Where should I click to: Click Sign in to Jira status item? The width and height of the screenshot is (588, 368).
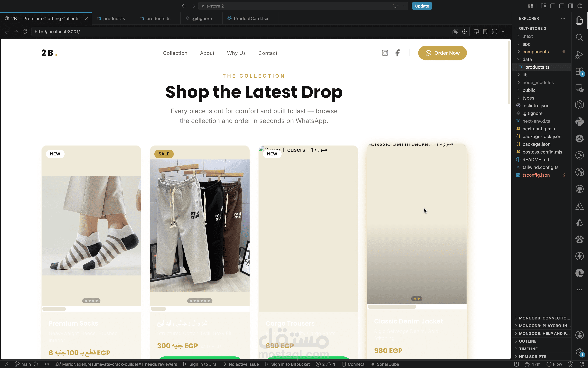point(200,364)
